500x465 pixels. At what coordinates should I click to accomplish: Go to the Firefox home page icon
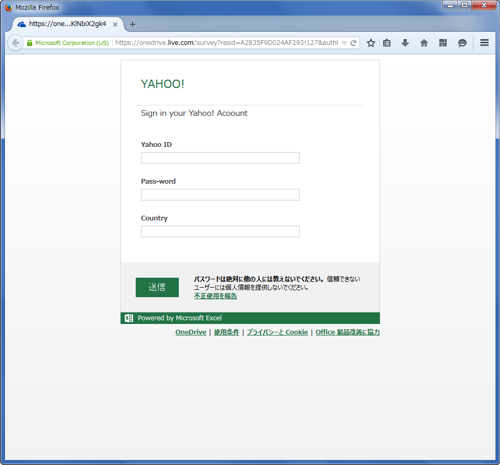pos(424,43)
